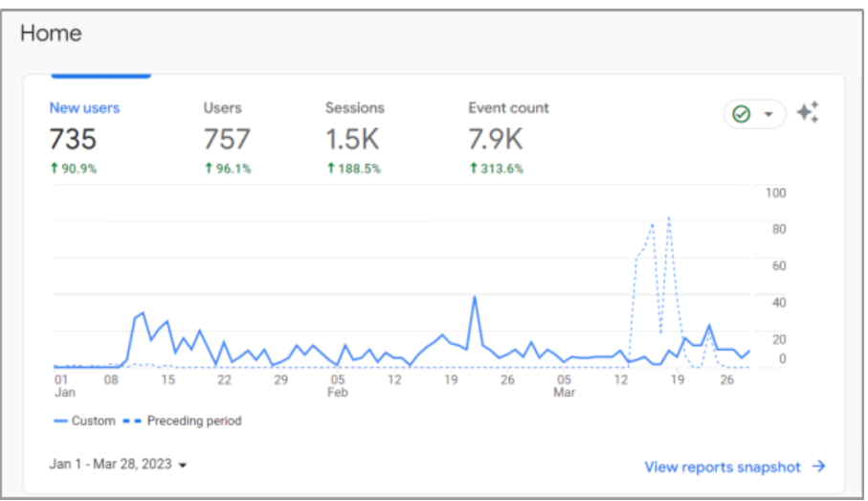Select the Event count metric tab

tap(508, 108)
